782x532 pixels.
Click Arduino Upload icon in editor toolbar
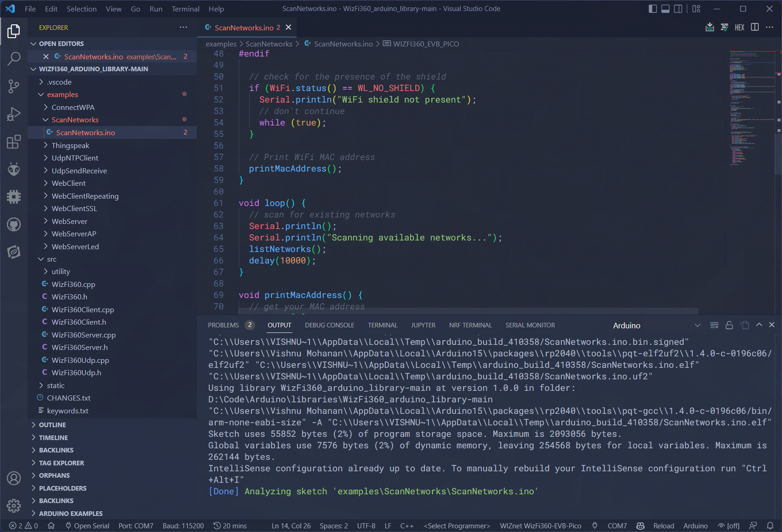click(710, 27)
